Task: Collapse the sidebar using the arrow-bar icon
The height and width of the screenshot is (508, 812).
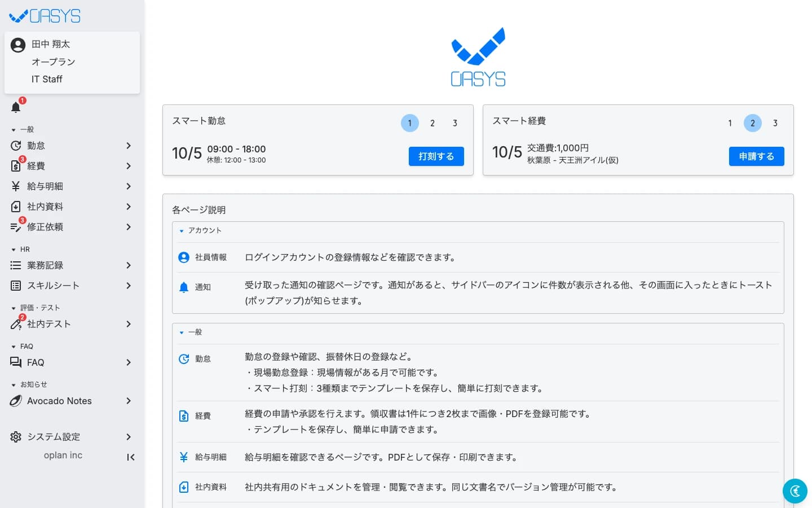Action: click(131, 457)
